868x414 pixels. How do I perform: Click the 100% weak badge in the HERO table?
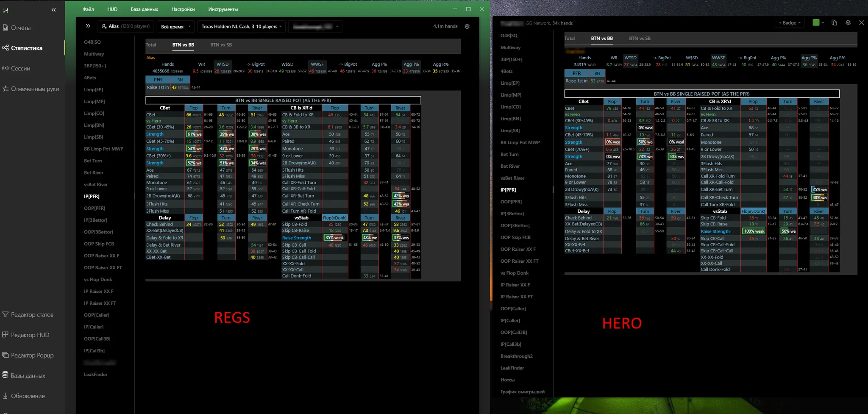[754, 231]
